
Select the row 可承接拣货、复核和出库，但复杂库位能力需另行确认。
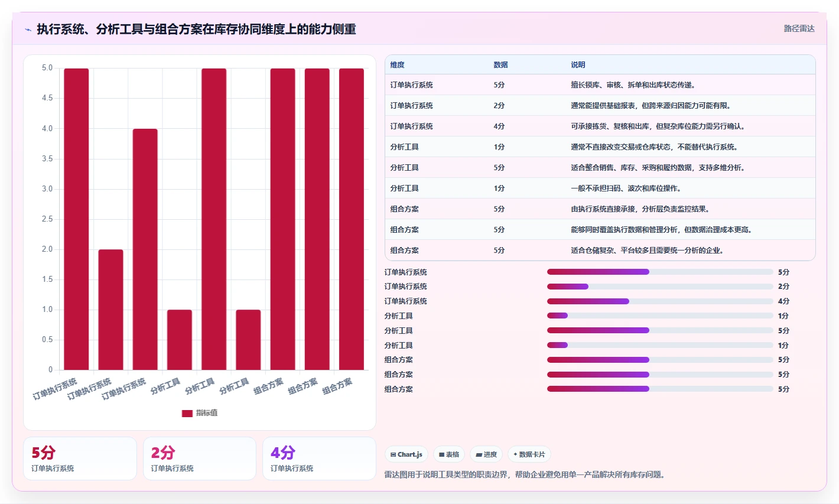pyautogui.click(x=600, y=126)
